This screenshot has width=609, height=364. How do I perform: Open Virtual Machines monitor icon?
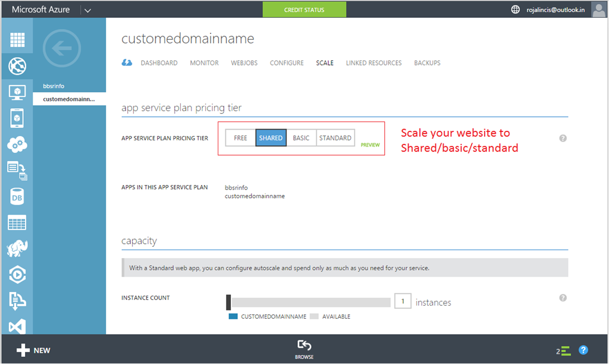click(17, 92)
